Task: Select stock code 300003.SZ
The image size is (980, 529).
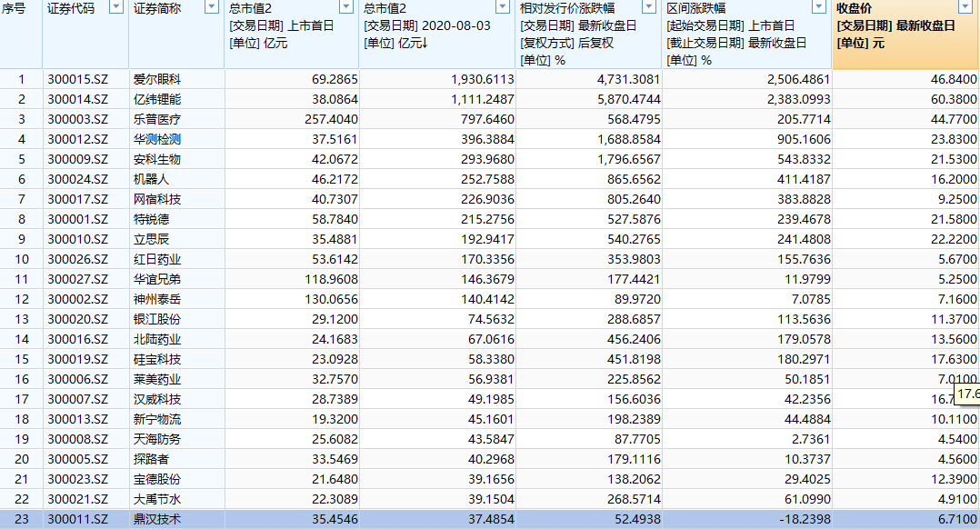Action: pyautogui.click(x=77, y=119)
